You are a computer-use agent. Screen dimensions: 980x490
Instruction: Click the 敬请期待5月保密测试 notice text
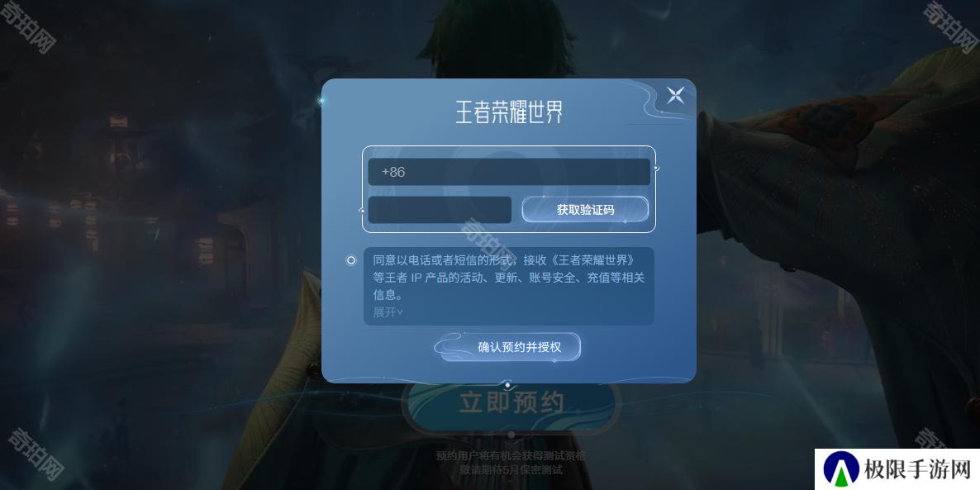click(511, 470)
